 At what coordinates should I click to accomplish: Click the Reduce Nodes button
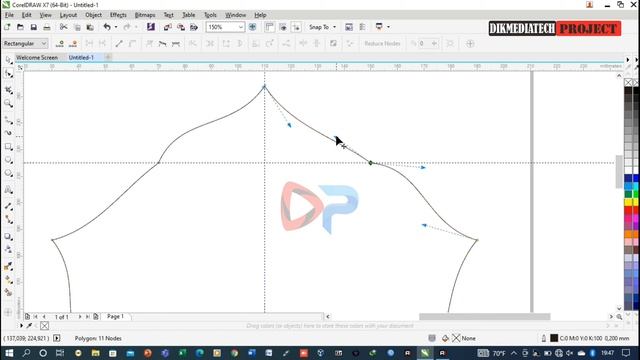click(x=382, y=43)
